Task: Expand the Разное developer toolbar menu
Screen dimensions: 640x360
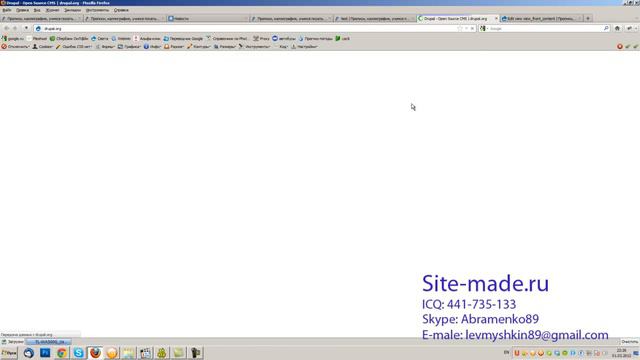Action: 174,47
